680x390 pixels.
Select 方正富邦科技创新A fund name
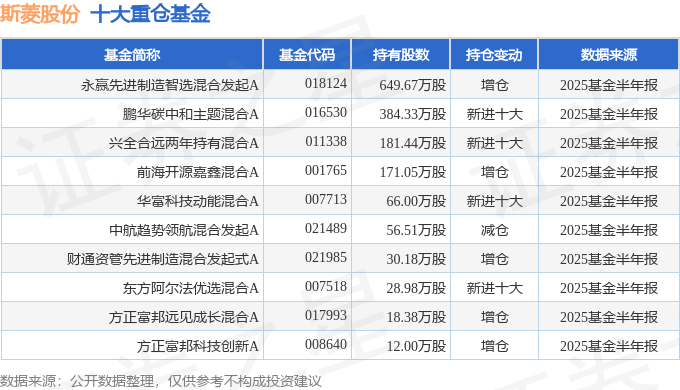[x=197, y=346]
